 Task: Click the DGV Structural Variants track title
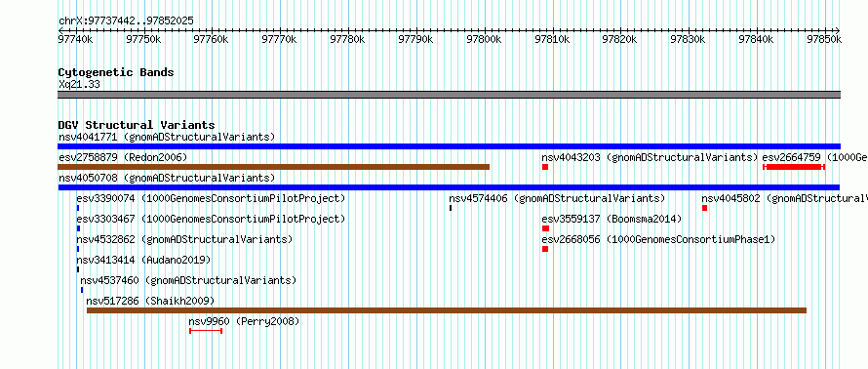point(137,125)
